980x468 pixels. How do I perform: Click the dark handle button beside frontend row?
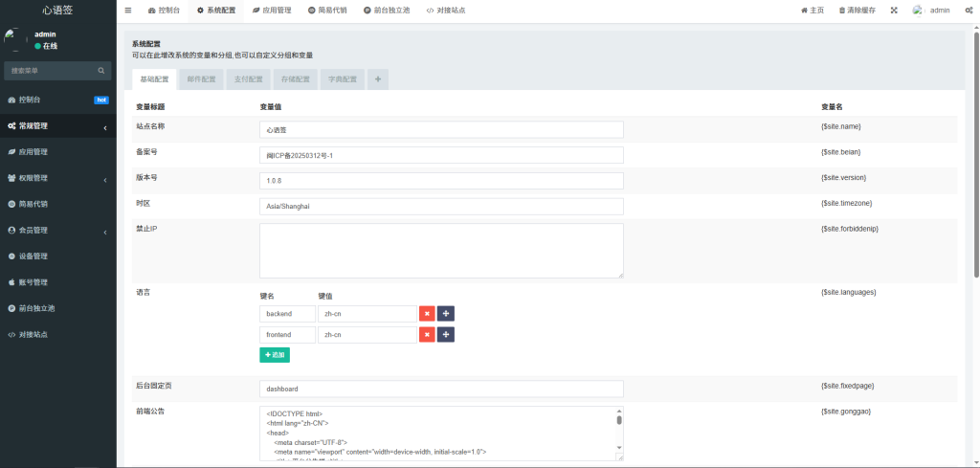(x=446, y=334)
